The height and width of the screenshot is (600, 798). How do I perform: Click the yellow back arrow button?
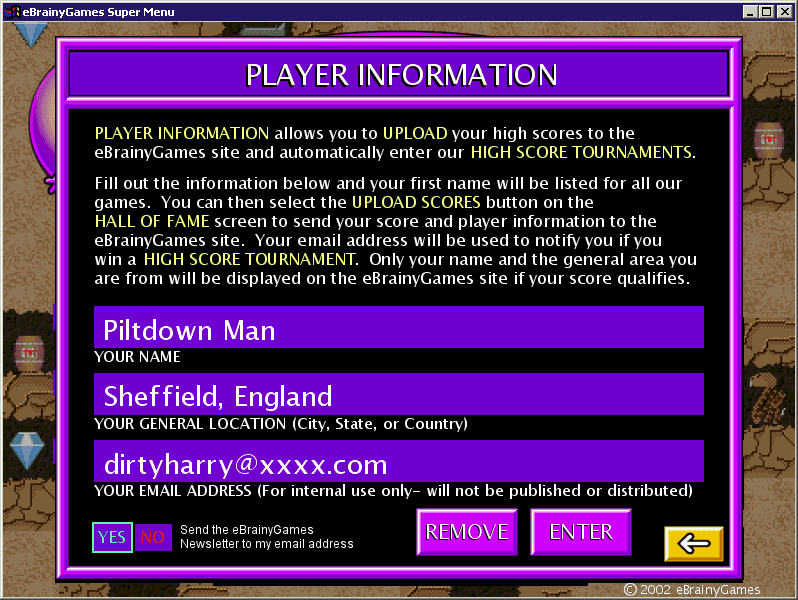[694, 544]
